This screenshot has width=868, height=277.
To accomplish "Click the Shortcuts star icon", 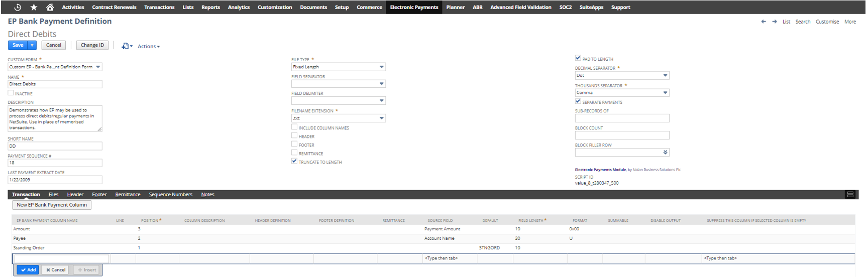I will [x=34, y=7].
